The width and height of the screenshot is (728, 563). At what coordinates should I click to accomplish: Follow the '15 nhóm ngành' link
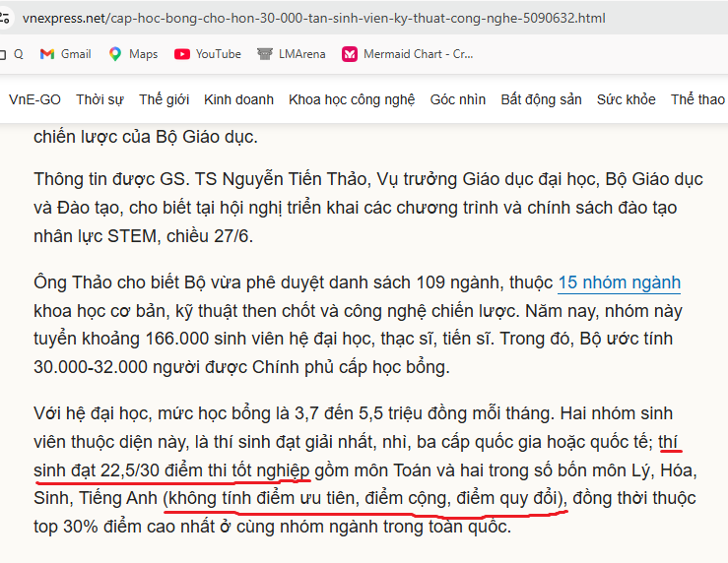(x=619, y=282)
